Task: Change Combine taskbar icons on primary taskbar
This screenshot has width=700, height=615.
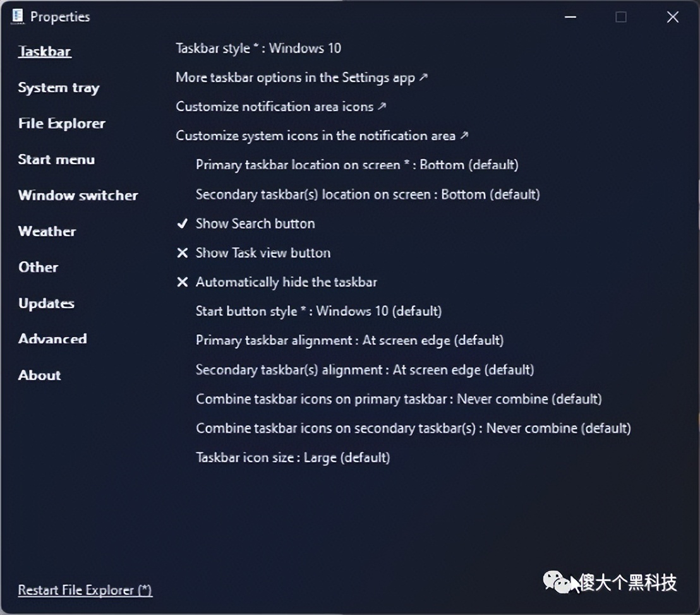Action: (x=398, y=399)
